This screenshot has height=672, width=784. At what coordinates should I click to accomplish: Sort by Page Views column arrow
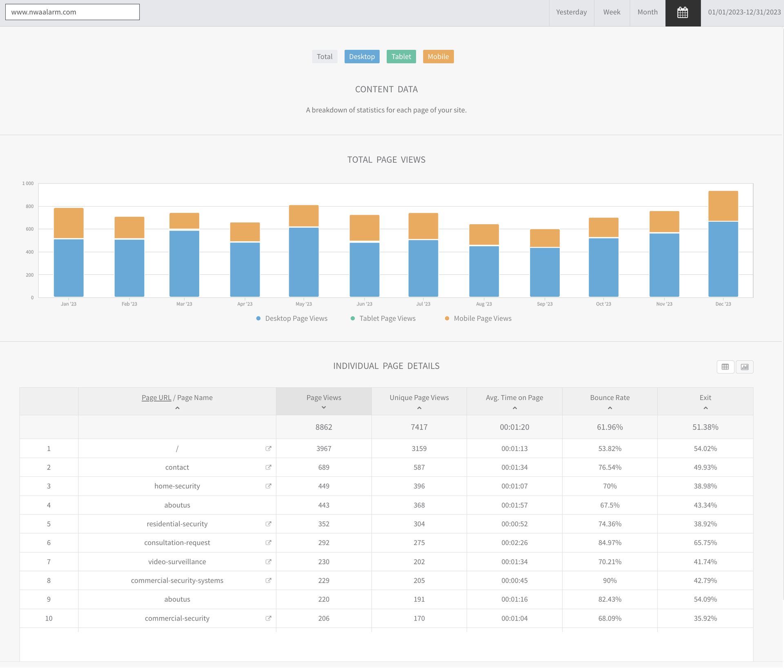coord(324,407)
